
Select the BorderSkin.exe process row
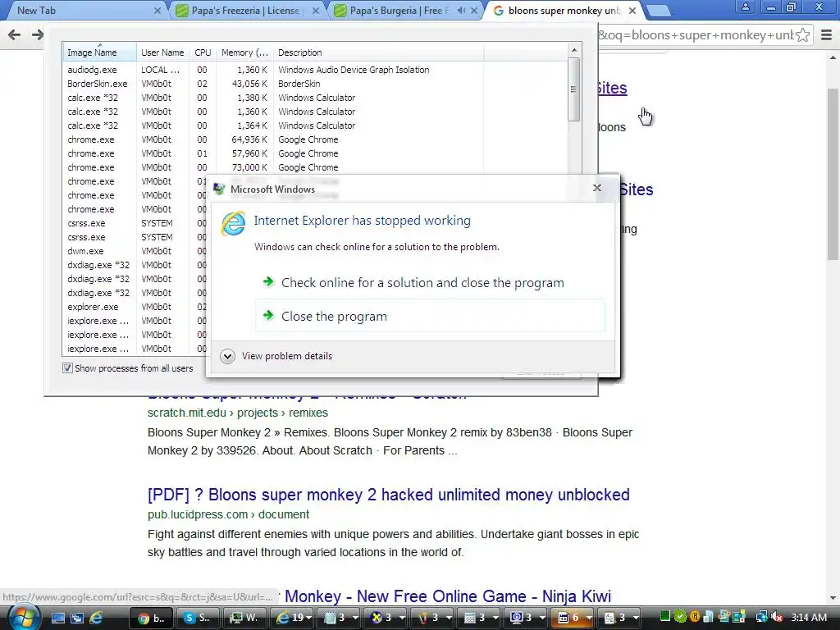[x=315, y=84]
